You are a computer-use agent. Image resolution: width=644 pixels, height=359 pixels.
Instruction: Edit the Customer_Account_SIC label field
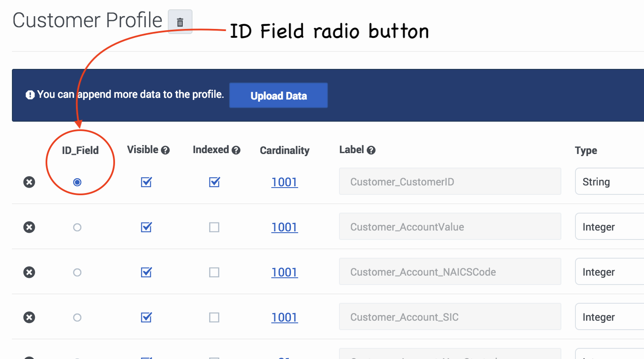(x=450, y=317)
